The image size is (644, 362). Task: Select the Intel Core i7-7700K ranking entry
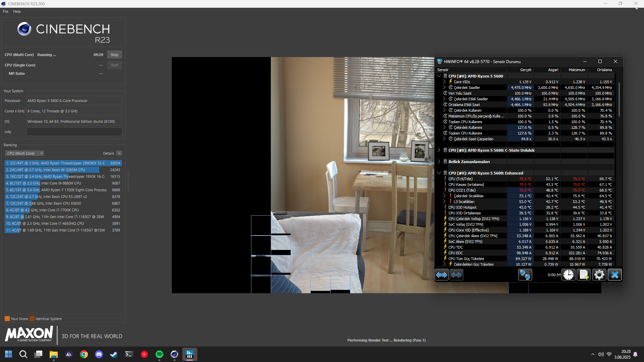(x=63, y=210)
